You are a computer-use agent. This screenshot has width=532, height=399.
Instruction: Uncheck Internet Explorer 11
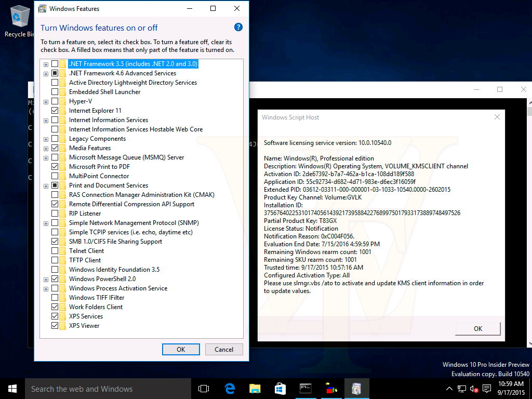pos(55,111)
